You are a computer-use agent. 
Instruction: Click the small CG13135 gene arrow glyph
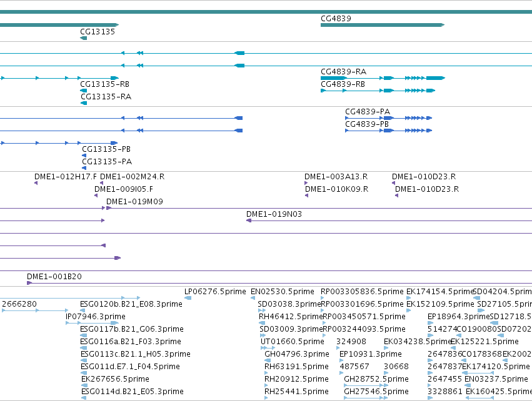pyautogui.click(x=84, y=38)
